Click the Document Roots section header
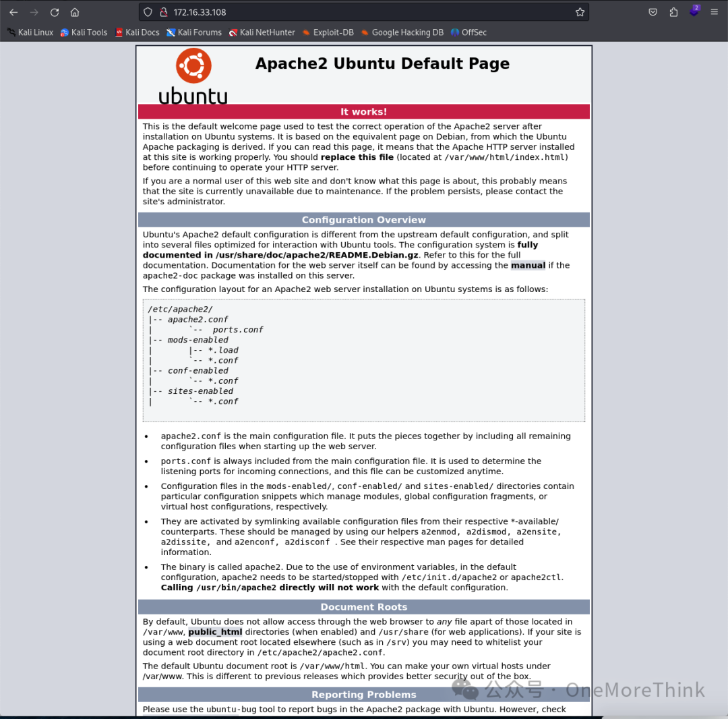The image size is (728, 719). coord(363,606)
